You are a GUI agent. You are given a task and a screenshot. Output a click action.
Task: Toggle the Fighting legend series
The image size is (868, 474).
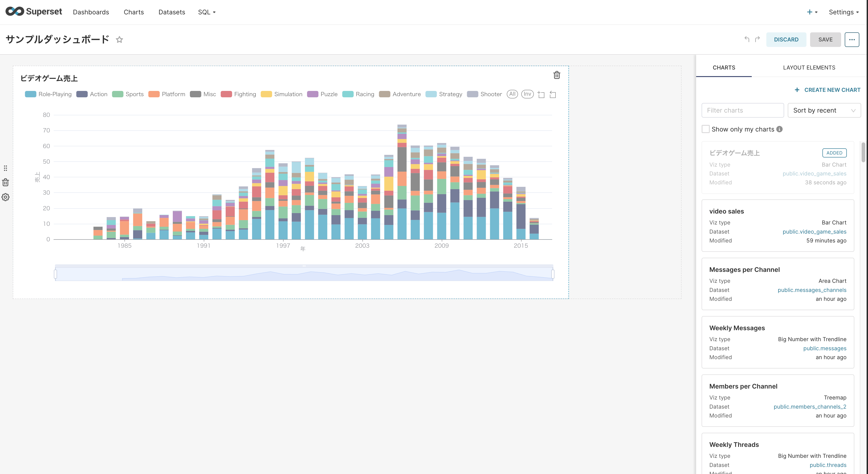click(x=238, y=94)
